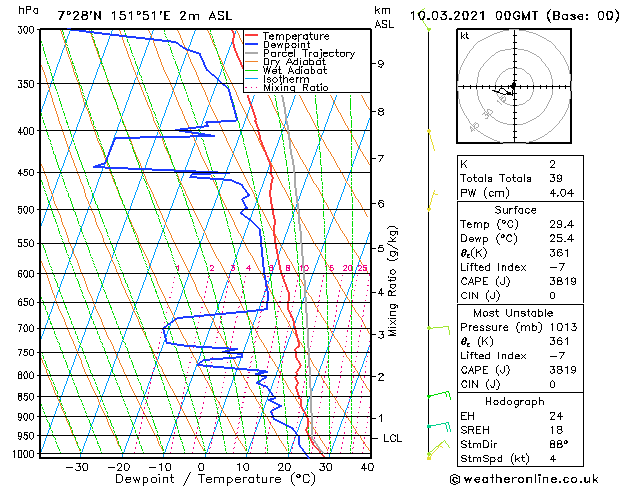This screenshot has width=629, height=486.
Task: Click the '9' km altitude label
Action: [x=381, y=64]
